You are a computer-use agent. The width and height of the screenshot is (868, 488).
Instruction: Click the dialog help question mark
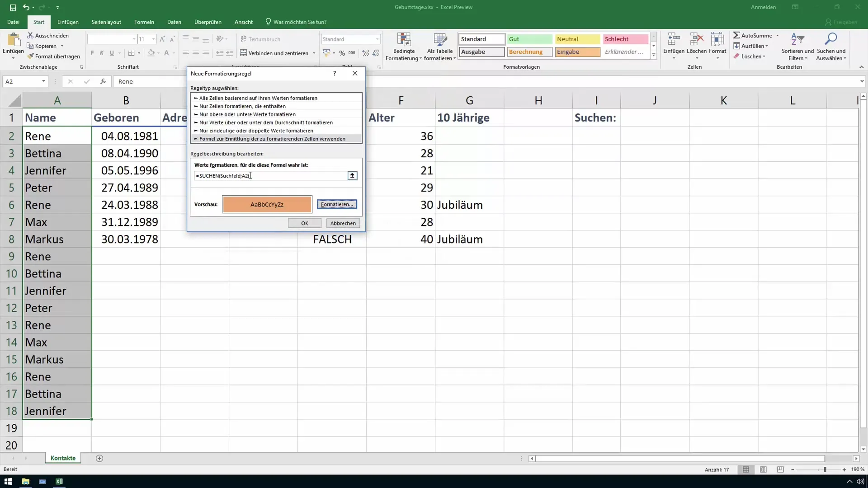tap(335, 73)
